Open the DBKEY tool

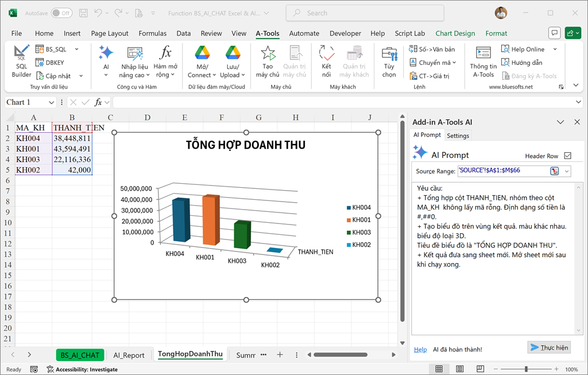click(50, 63)
